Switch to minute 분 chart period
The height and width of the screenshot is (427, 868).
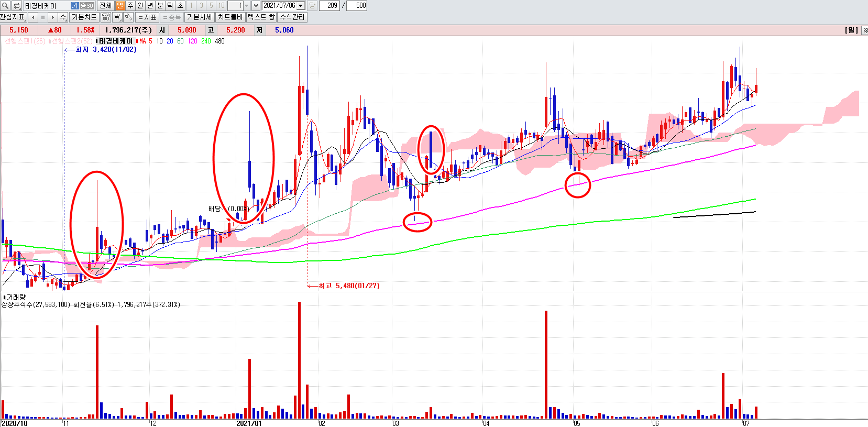[160, 6]
